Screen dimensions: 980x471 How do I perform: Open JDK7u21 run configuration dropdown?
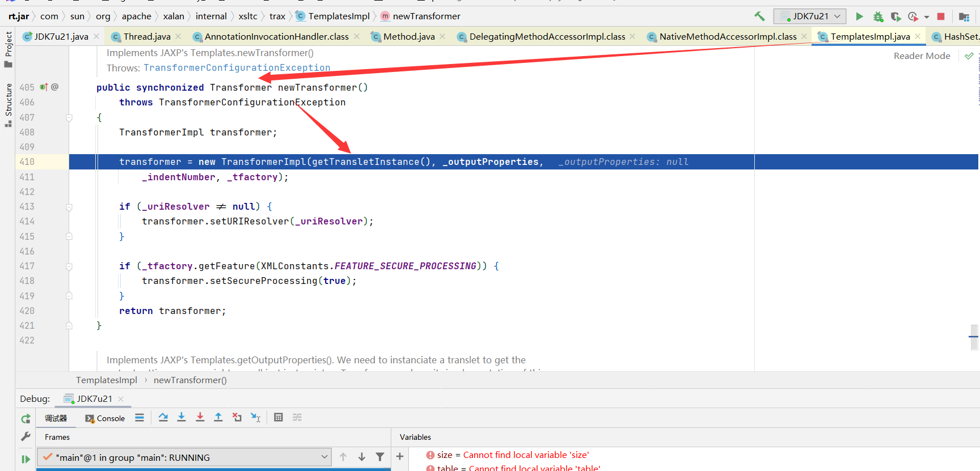click(x=810, y=16)
